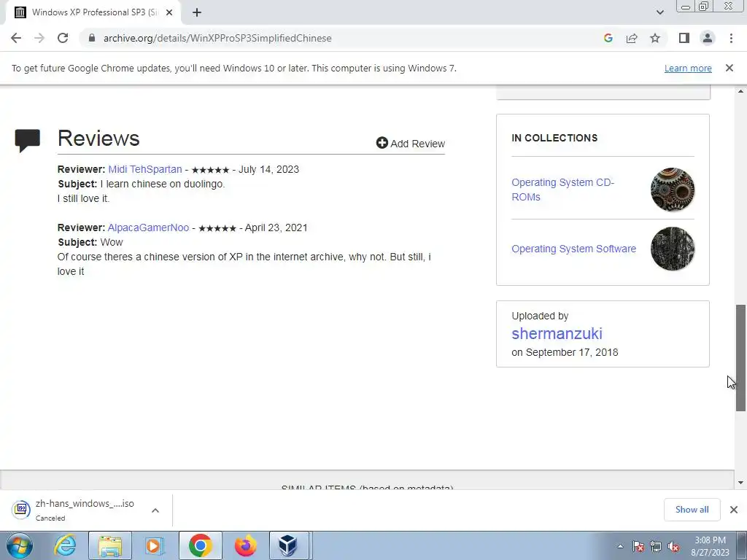Open reviewer Midi TehSpartan profile
The height and width of the screenshot is (560, 747).
click(x=145, y=169)
